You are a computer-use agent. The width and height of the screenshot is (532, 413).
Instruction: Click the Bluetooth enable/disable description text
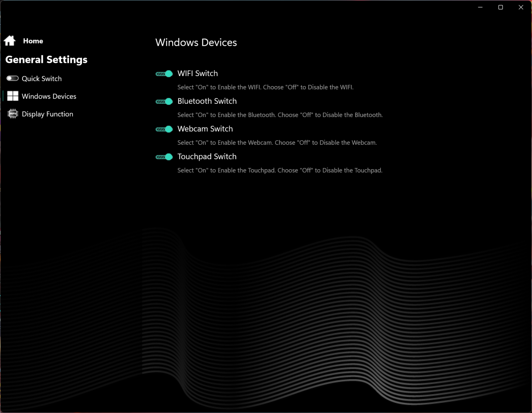point(280,115)
